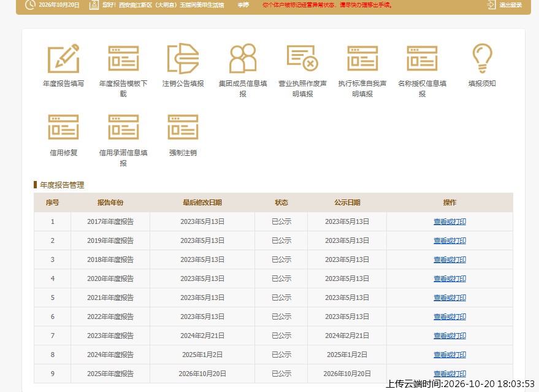Click the 年度报告管理 section heading
The height and width of the screenshot is (392, 539).
pyautogui.click(x=62, y=185)
